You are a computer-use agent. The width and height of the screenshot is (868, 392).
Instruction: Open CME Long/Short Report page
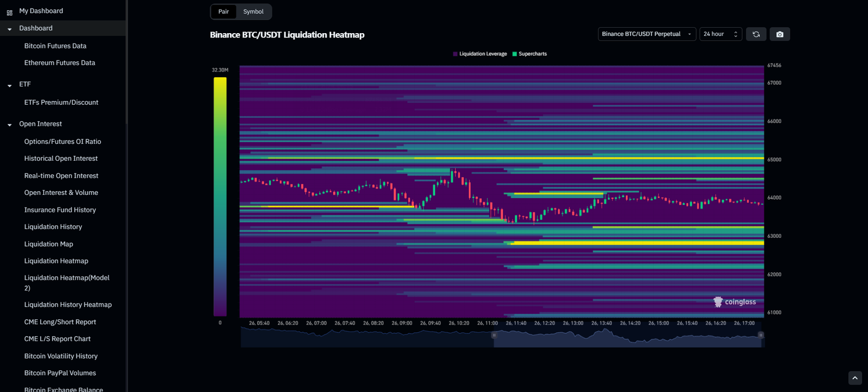click(x=60, y=322)
